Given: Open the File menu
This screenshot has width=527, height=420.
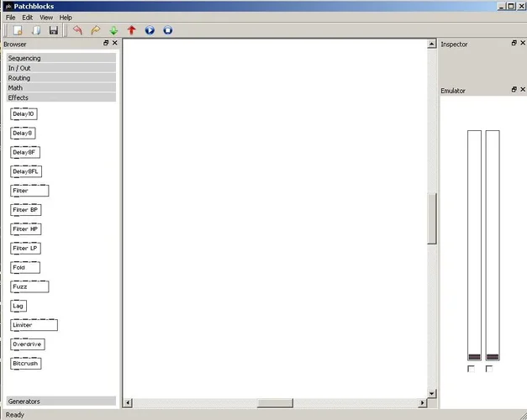Looking at the screenshot, I should pyautogui.click(x=10, y=18).
